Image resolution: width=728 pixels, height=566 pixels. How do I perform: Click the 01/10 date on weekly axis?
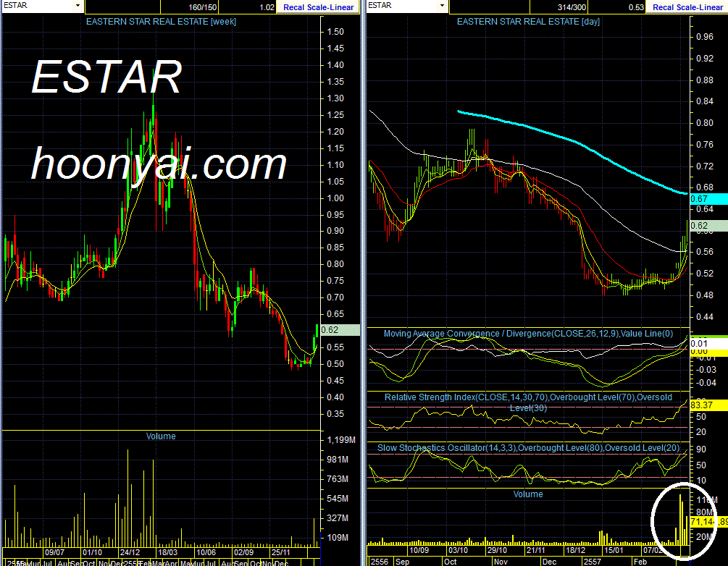[92, 552]
